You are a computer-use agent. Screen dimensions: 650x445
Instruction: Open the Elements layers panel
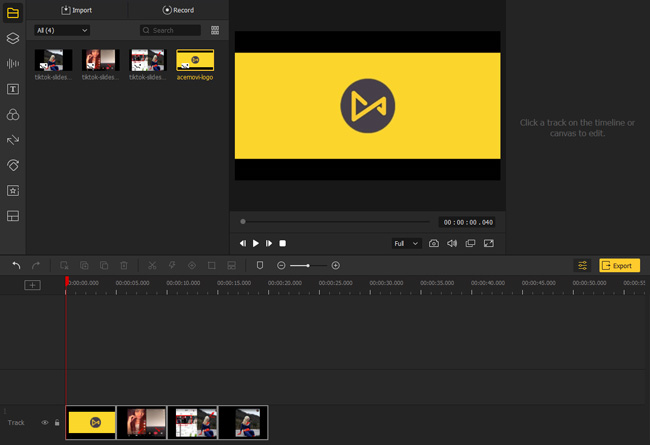pos(13,38)
